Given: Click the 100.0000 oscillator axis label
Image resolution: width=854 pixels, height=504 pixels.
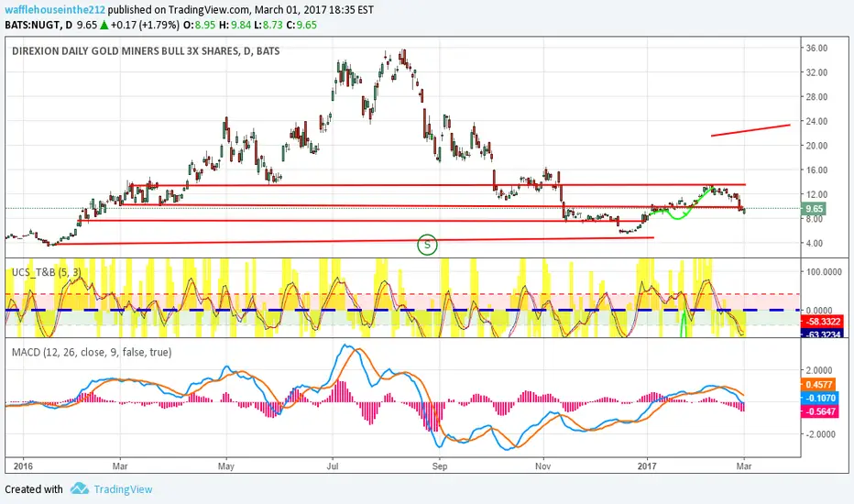Looking at the screenshot, I should [x=825, y=271].
